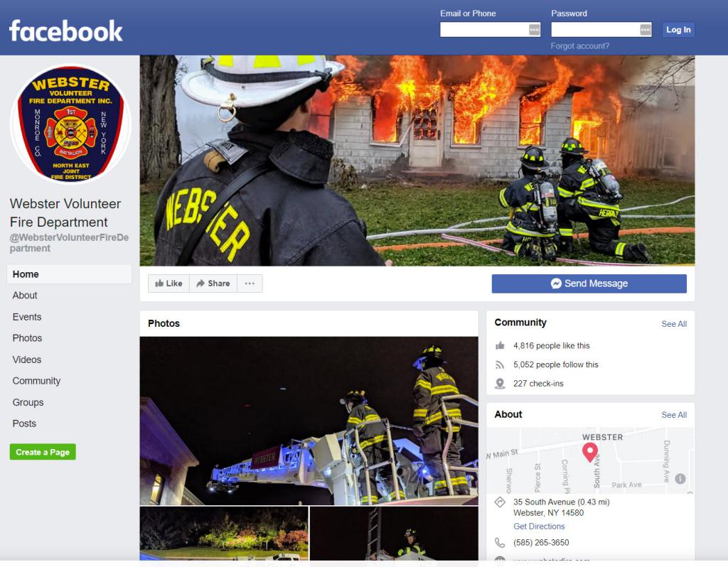Click the phone icon beside the number
Viewport: 728px width, 567px height.
[x=500, y=542]
